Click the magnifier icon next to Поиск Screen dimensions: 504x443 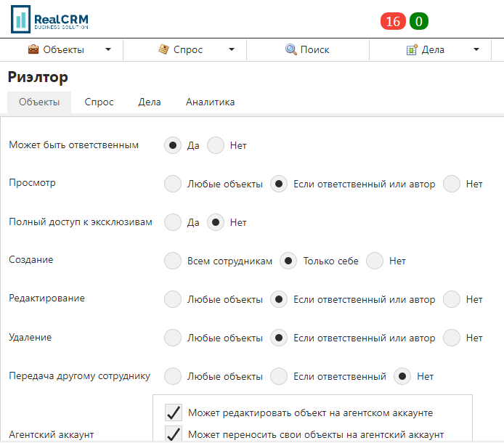[x=291, y=49]
